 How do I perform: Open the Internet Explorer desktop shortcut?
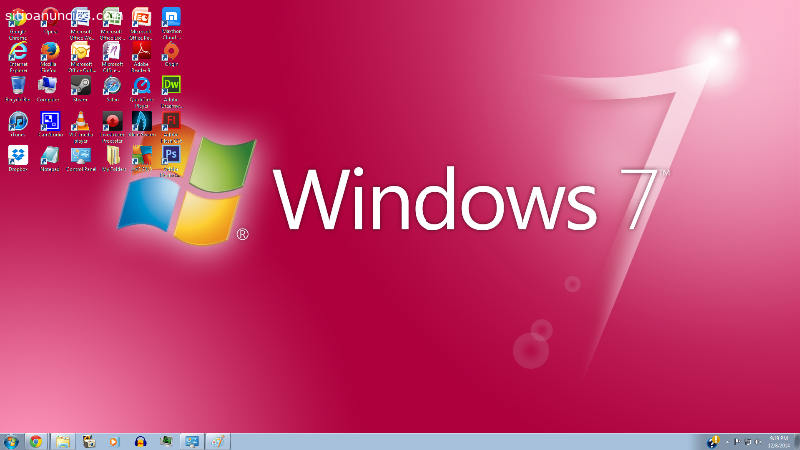click(x=18, y=57)
